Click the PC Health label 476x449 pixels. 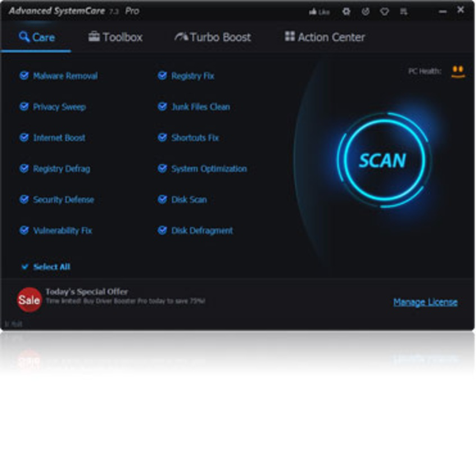tap(425, 71)
